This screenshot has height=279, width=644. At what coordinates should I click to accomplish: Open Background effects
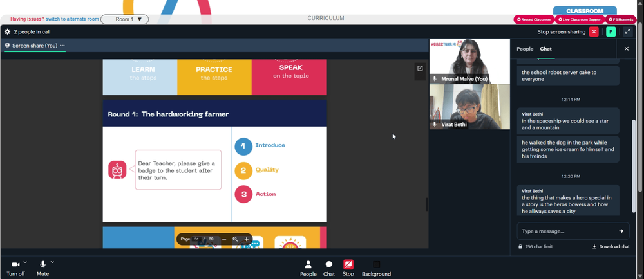376,268
